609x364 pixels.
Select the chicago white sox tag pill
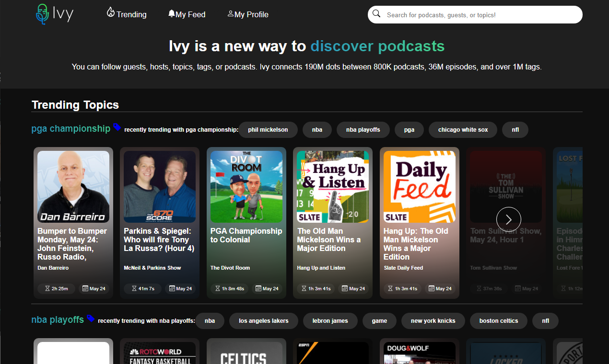click(462, 129)
